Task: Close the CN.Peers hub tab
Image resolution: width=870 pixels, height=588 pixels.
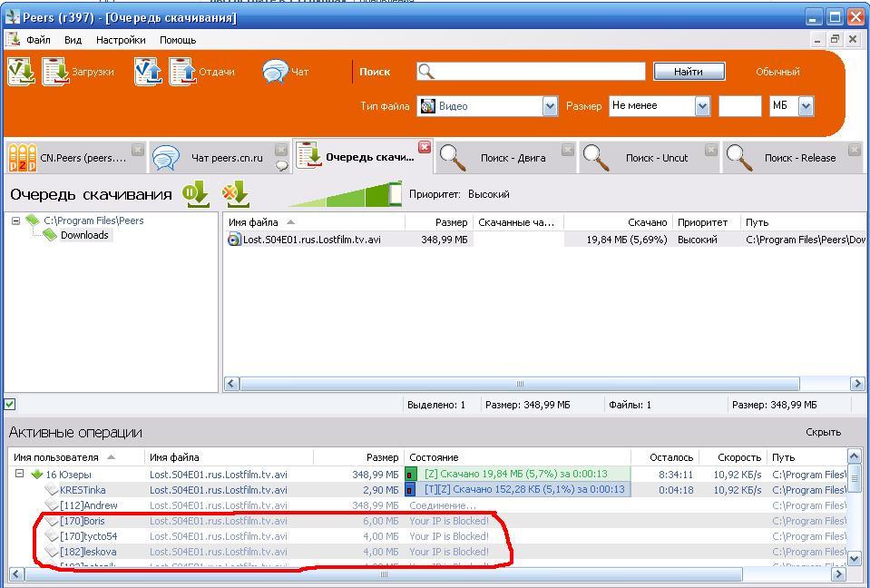Action: [x=138, y=150]
